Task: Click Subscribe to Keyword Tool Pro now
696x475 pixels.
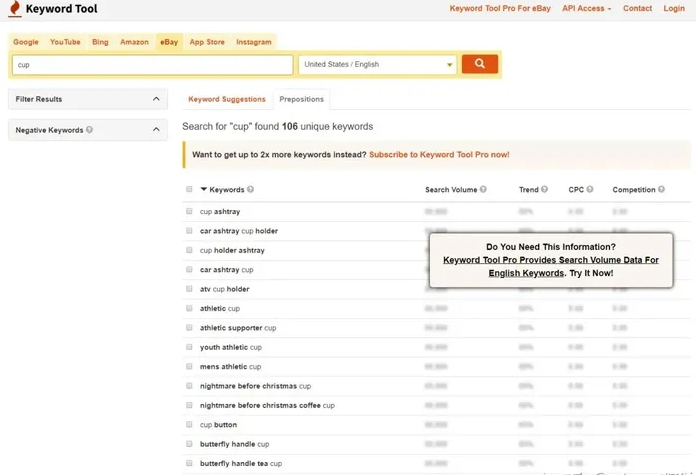Action: tap(439, 154)
